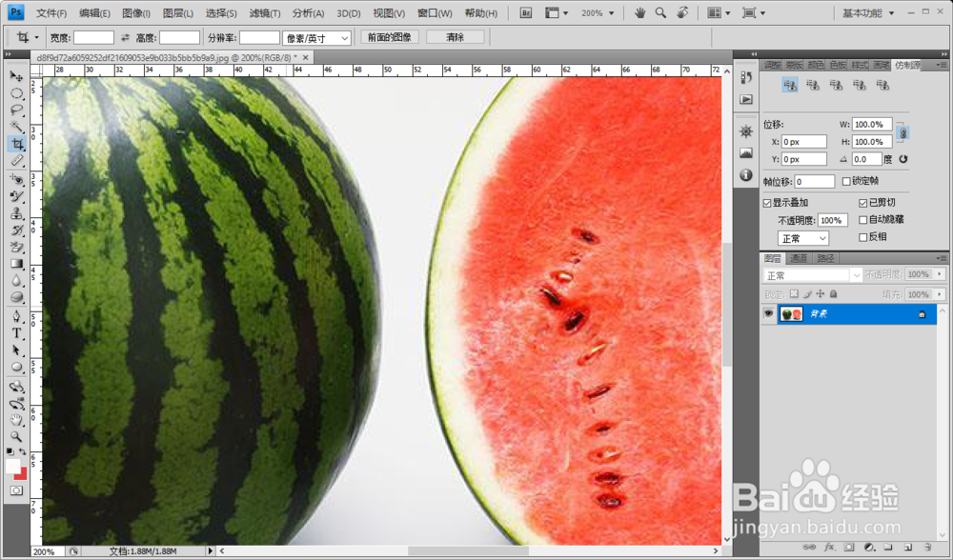Toggle Quick Mask mode

coord(16,490)
